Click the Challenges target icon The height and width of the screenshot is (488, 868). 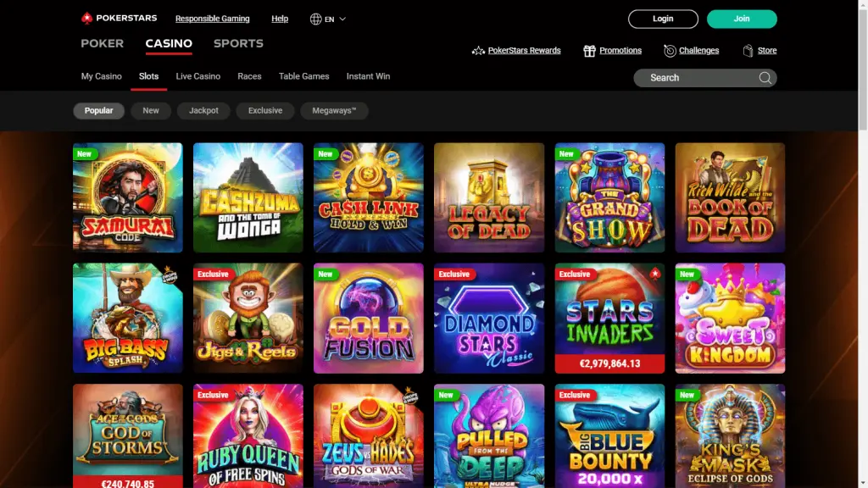coord(670,51)
